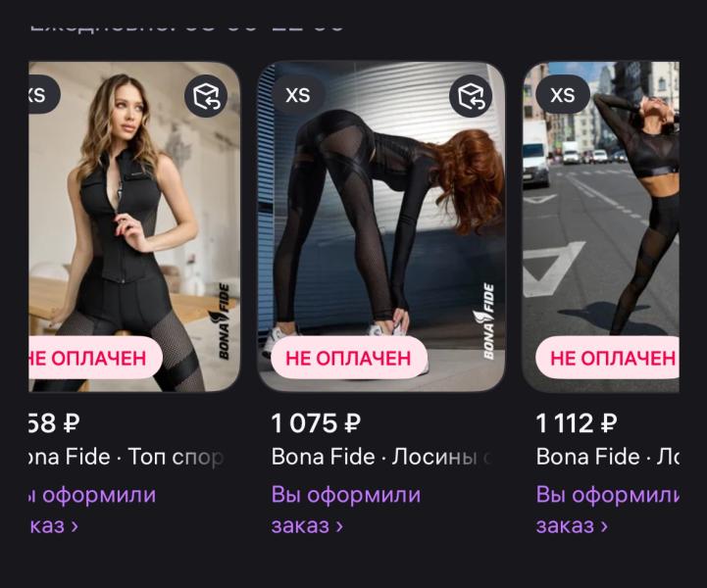
Task: Click the 1 112 ₽ price
Action: (577, 423)
